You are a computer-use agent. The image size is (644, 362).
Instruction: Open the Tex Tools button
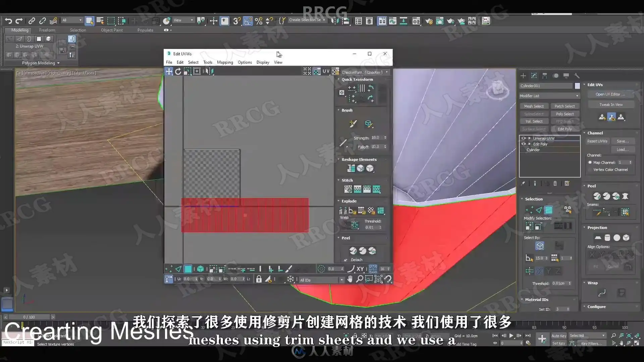(485, 21)
